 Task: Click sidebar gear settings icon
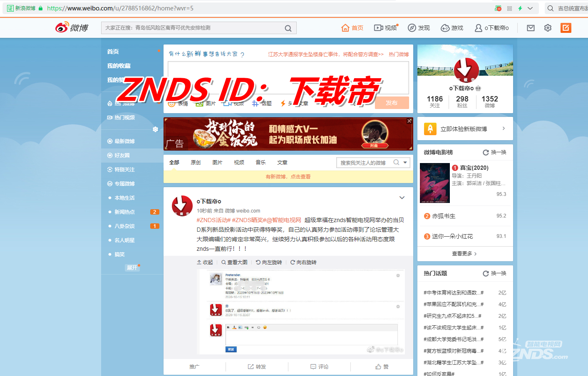click(x=155, y=129)
